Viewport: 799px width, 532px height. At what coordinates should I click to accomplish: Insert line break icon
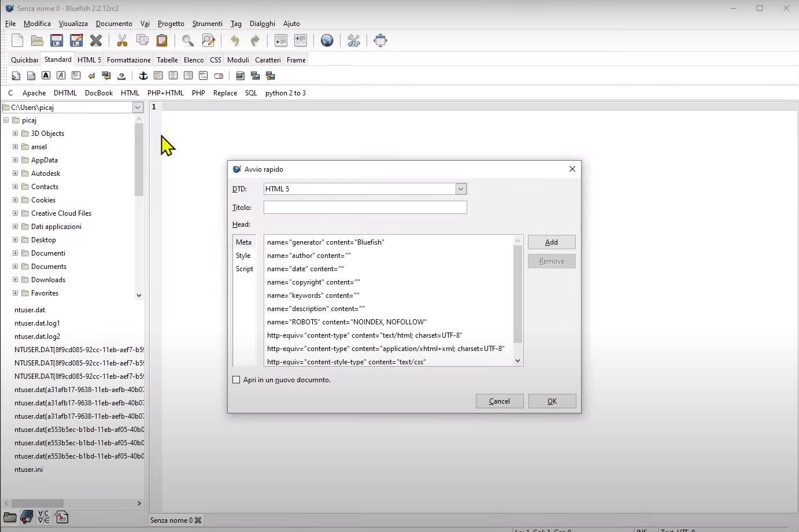click(x=91, y=76)
